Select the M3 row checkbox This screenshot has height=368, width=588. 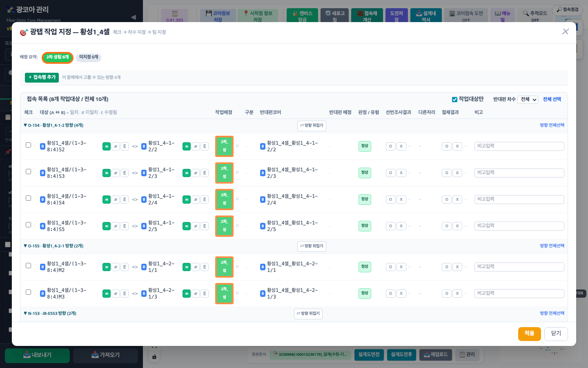pyautogui.click(x=28, y=292)
